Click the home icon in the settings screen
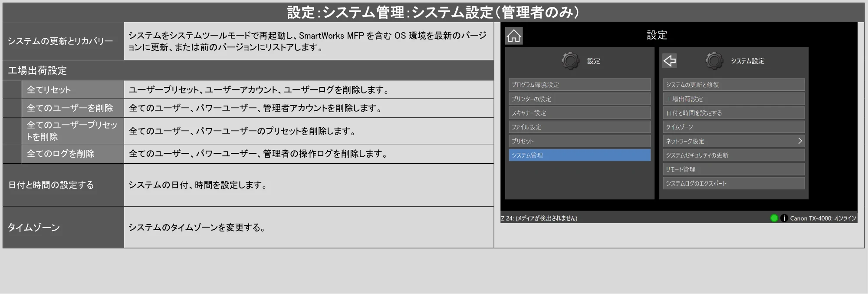 pos(514,36)
